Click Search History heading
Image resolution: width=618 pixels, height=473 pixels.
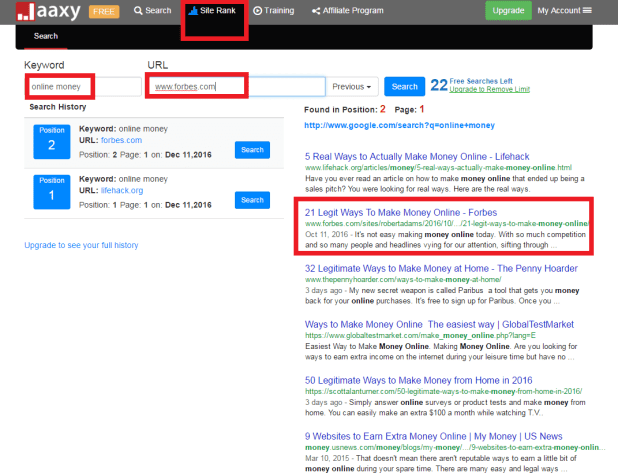click(58, 107)
